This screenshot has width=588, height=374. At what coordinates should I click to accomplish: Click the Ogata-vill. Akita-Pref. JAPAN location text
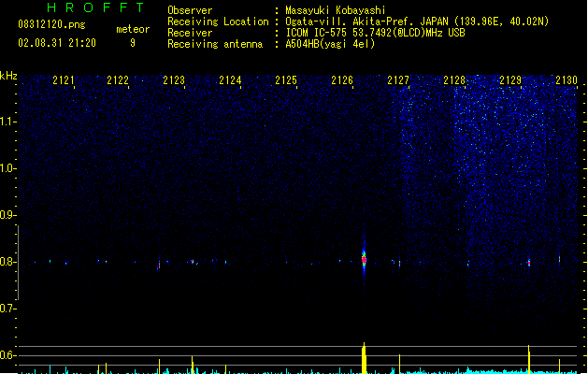[417, 22]
